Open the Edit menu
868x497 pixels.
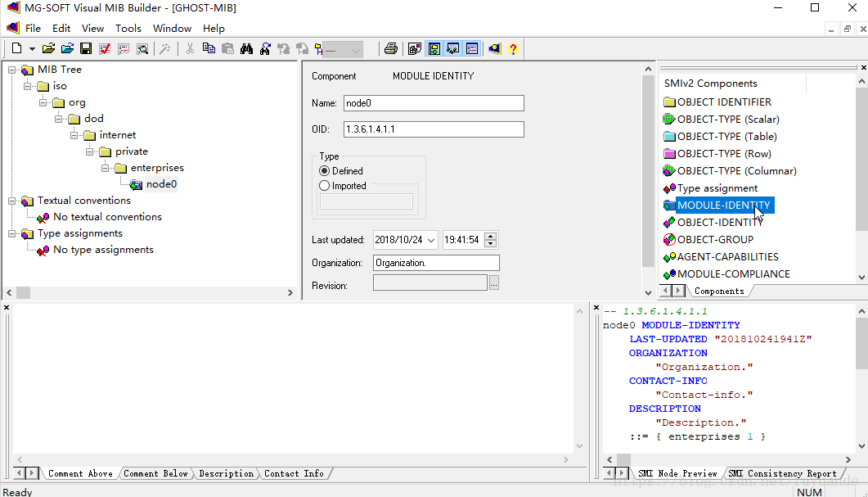(61, 29)
